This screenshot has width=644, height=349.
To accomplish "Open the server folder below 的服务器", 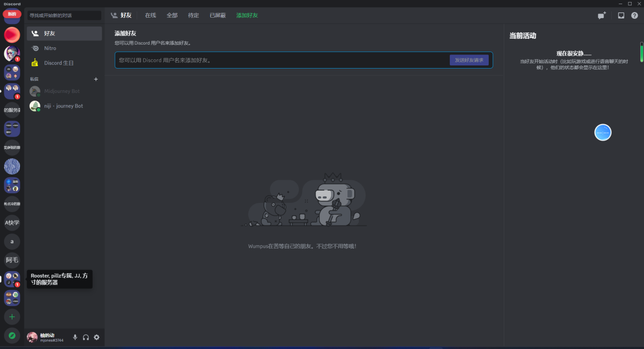I will tap(12, 129).
